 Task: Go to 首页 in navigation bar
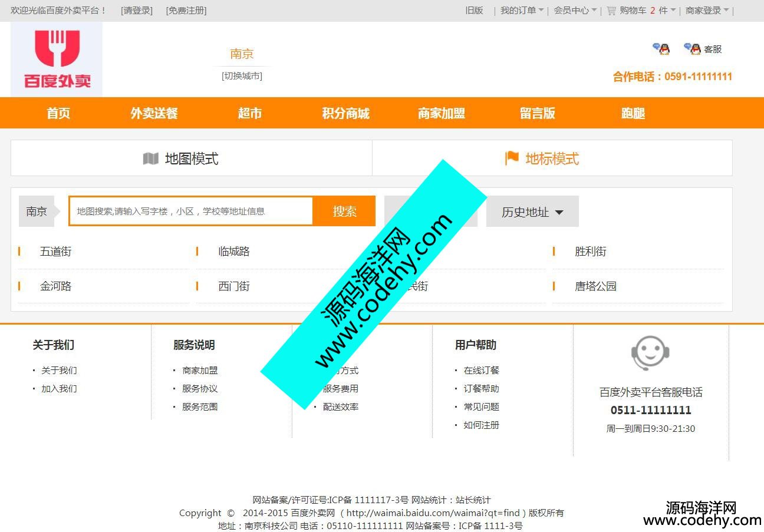(58, 113)
